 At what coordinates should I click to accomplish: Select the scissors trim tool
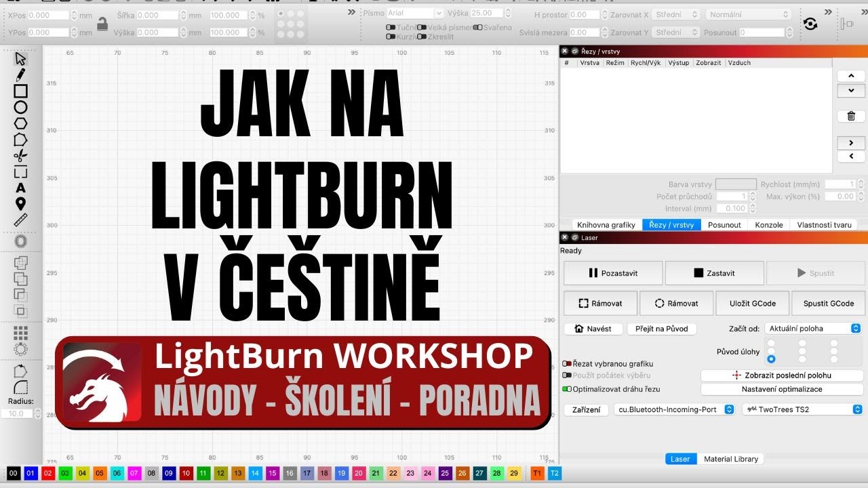tap(20, 155)
